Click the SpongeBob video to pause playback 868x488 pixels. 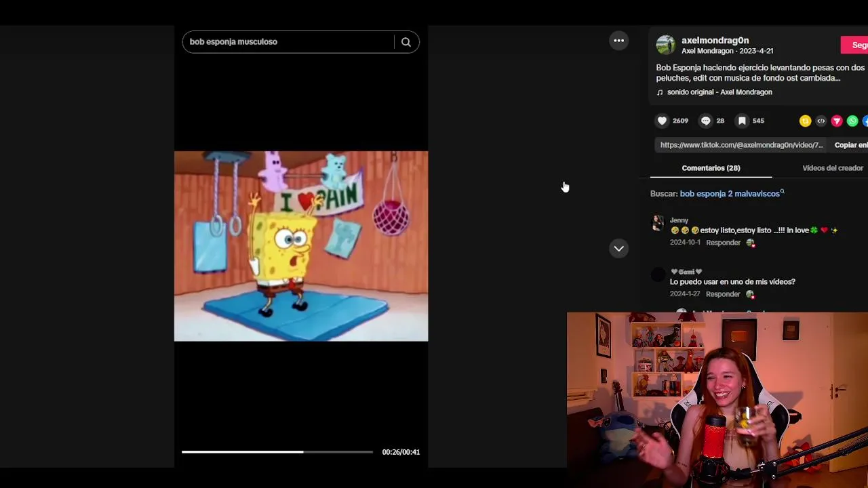(x=301, y=246)
